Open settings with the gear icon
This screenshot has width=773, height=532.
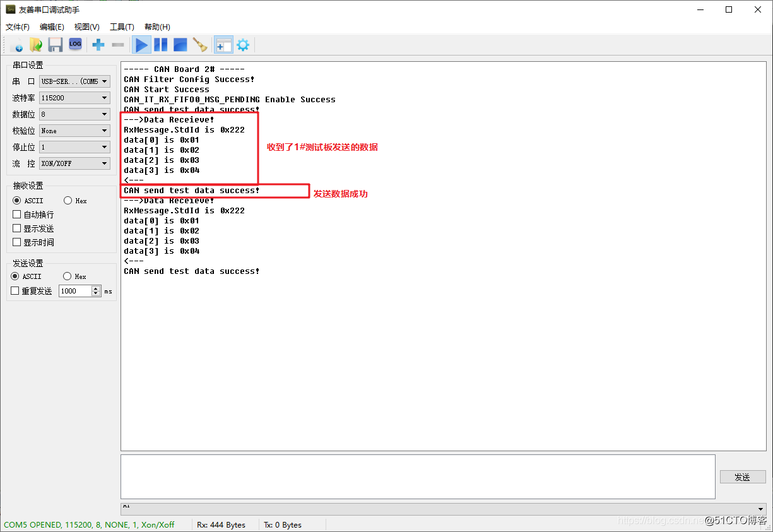click(x=243, y=45)
